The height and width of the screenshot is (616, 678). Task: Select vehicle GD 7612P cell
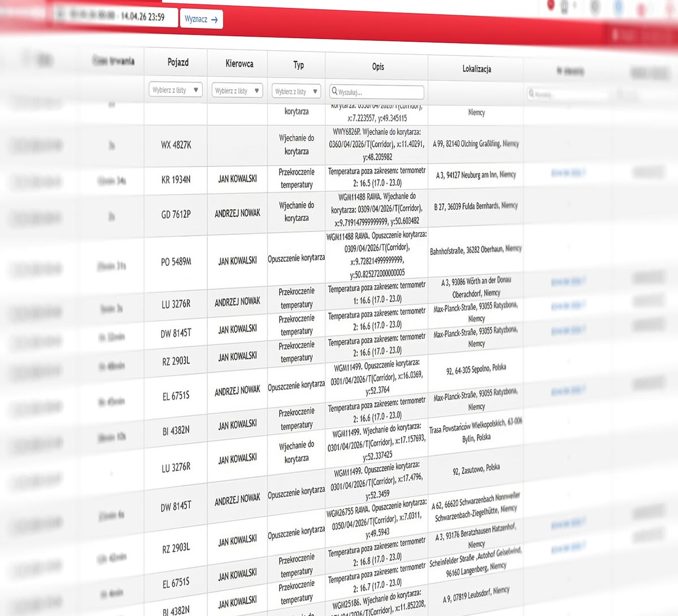coord(176,214)
